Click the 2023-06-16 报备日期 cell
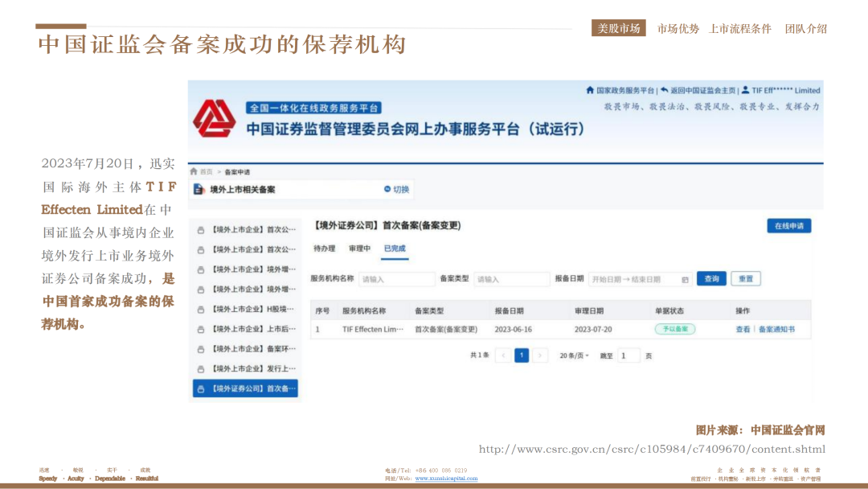 pyautogui.click(x=513, y=330)
